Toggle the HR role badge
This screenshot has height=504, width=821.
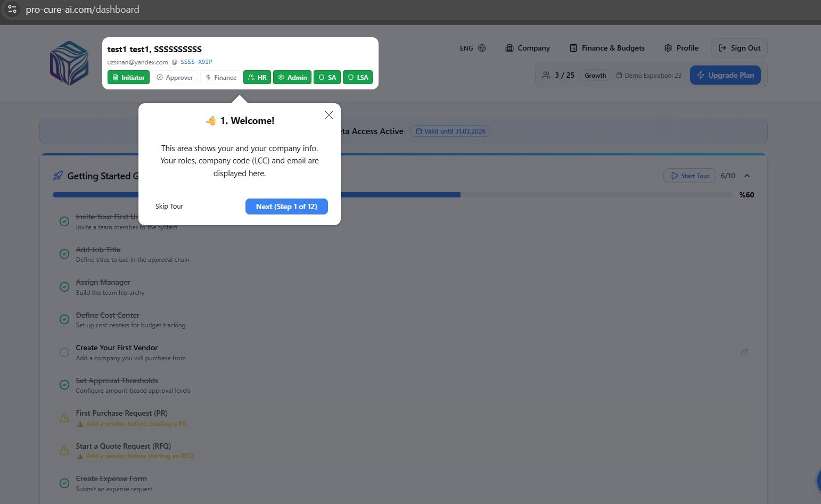coord(257,77)
